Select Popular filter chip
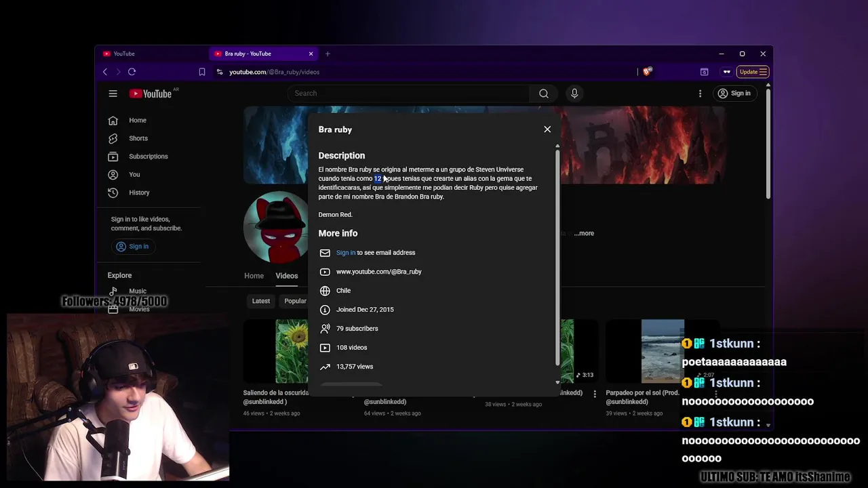The image size is (868, 488). click(x=295, y=301)
